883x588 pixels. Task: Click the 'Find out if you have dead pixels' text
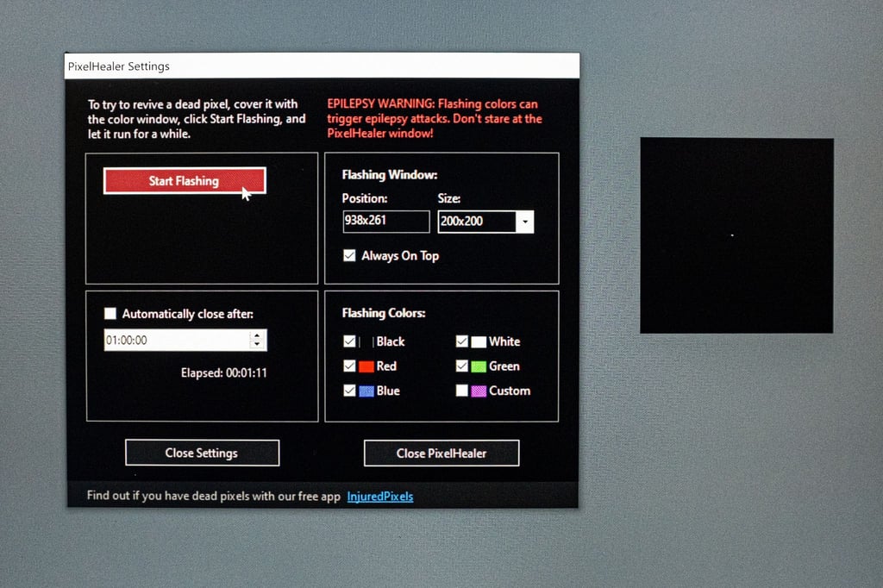(x=214, y=496)
